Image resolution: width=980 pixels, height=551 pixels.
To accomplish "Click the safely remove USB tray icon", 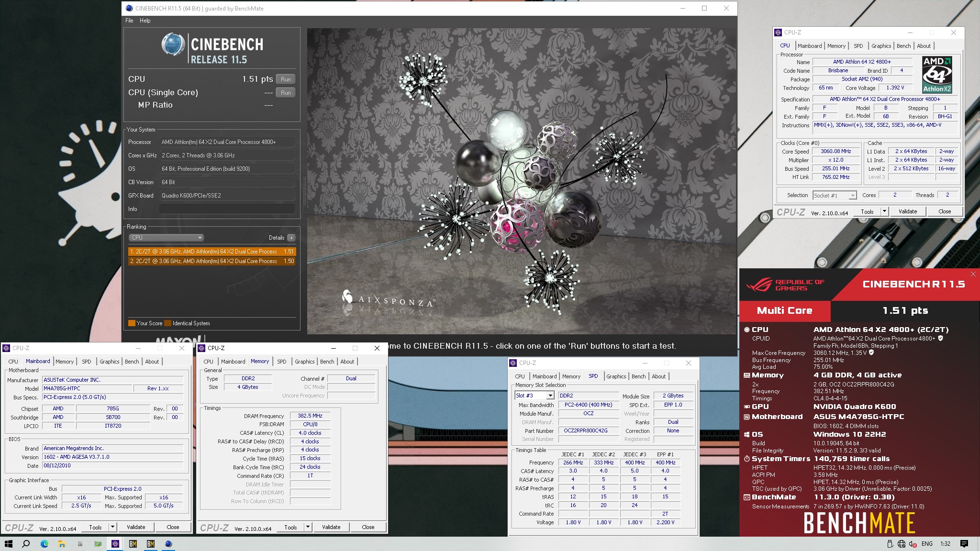I will [890, 544].
